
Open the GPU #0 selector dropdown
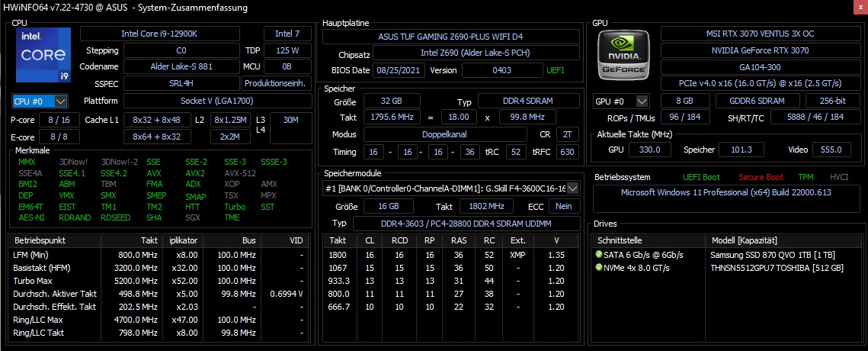pyautogui.click(x=621, y=101)
